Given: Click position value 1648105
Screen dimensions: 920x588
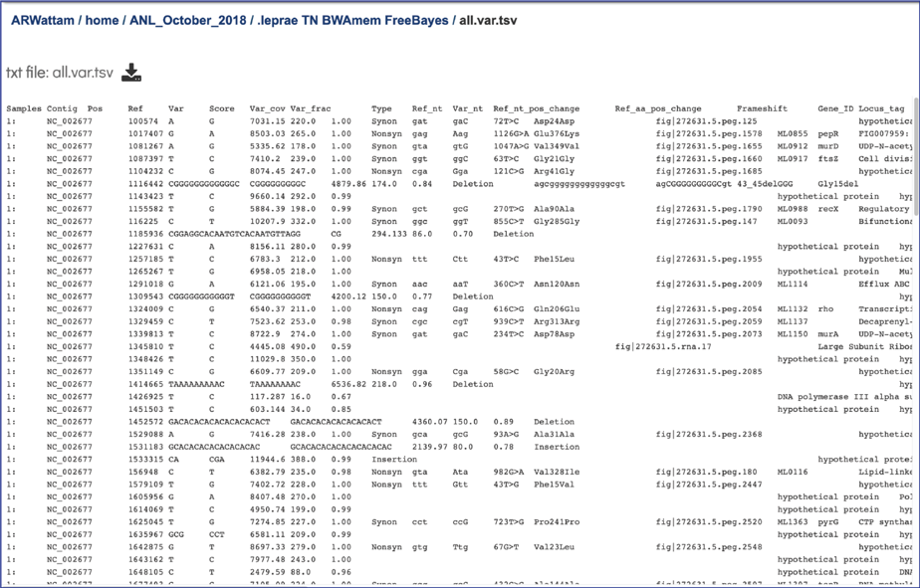Looking at the screenshot, I should click(145, 572).
